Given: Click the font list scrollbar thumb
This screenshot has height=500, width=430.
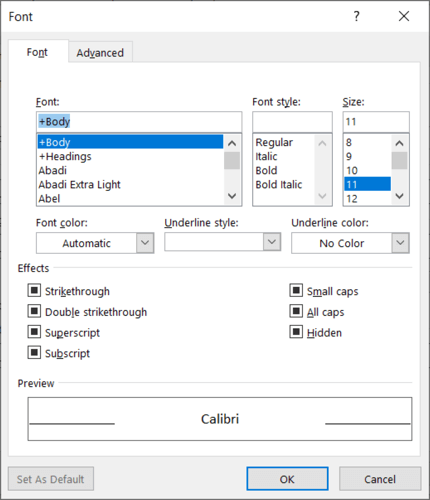Looking at the screenshot, I should [x=232, y=161].
